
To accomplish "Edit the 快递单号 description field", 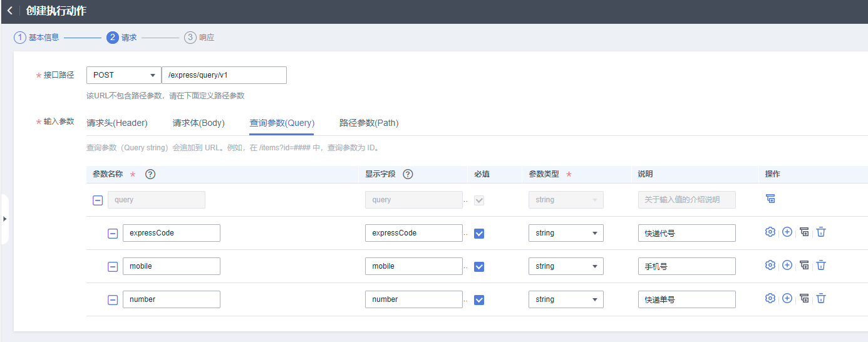I will click(x=687, y=299).
